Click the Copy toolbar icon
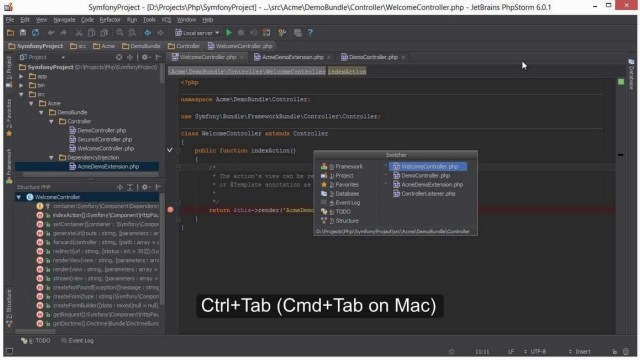This screenshot has width=640, height=360. [91, 33]
